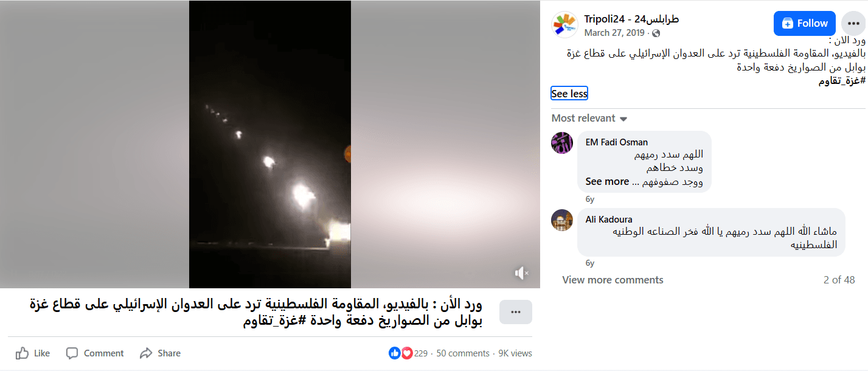This screenshot has width=868, height=371.
Task: Expand the Most relevant comment sorting dropdown
Action: [x=589, y=118]
